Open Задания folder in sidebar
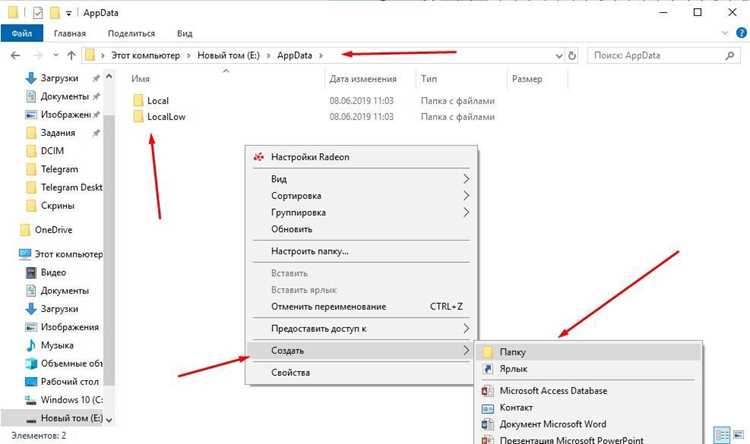The image size is (750, 444). [x=58, y=133]
